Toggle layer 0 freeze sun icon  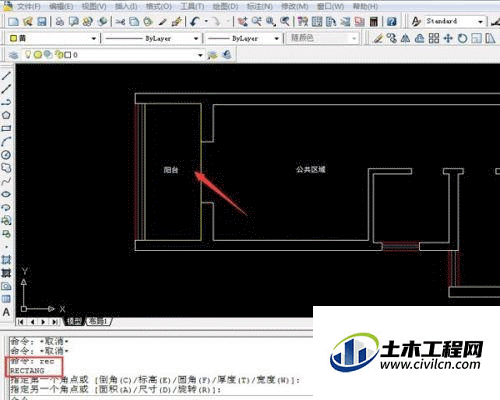point(38,54)
